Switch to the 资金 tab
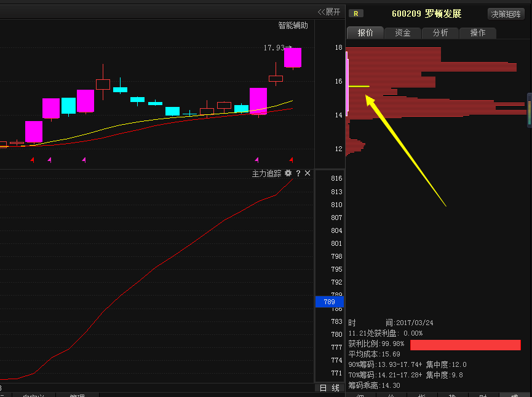The image size is (532, 397). tap(403, 33)
